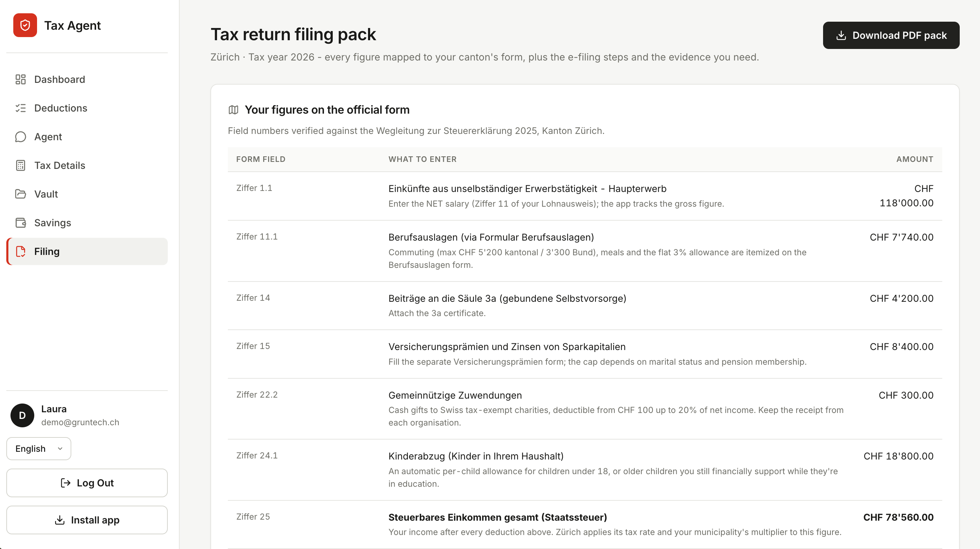The image size is (980, 549).
Task: Log out of the account
Action: (87, 483)
